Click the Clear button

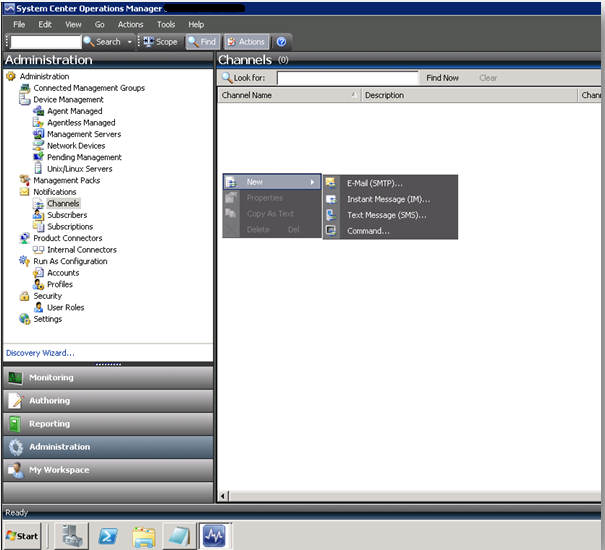(488, 78)
